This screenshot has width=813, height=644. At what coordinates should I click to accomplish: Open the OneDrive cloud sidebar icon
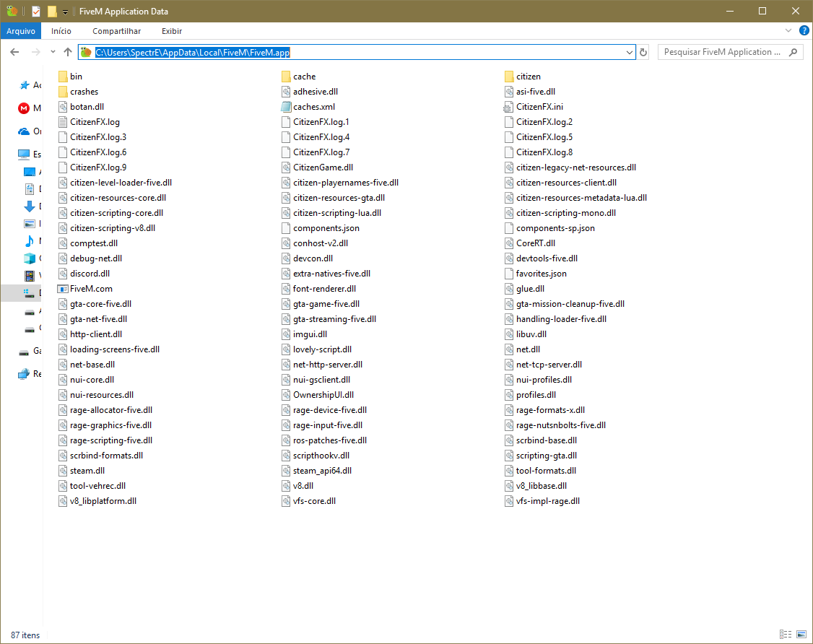[x=24, y=131]
